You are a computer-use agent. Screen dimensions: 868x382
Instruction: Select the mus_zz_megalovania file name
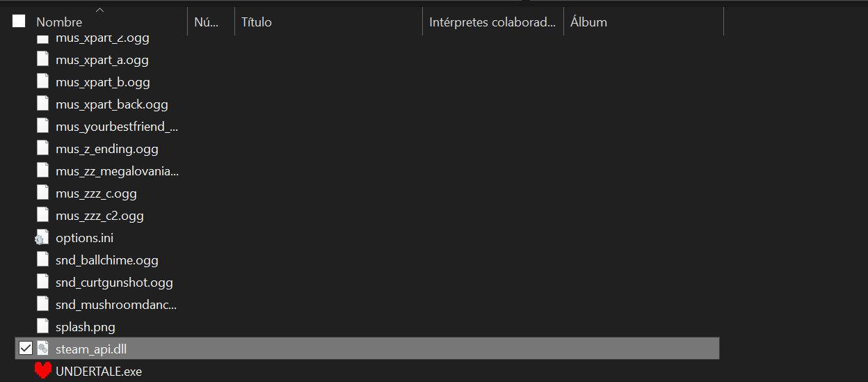pos(117,171)
